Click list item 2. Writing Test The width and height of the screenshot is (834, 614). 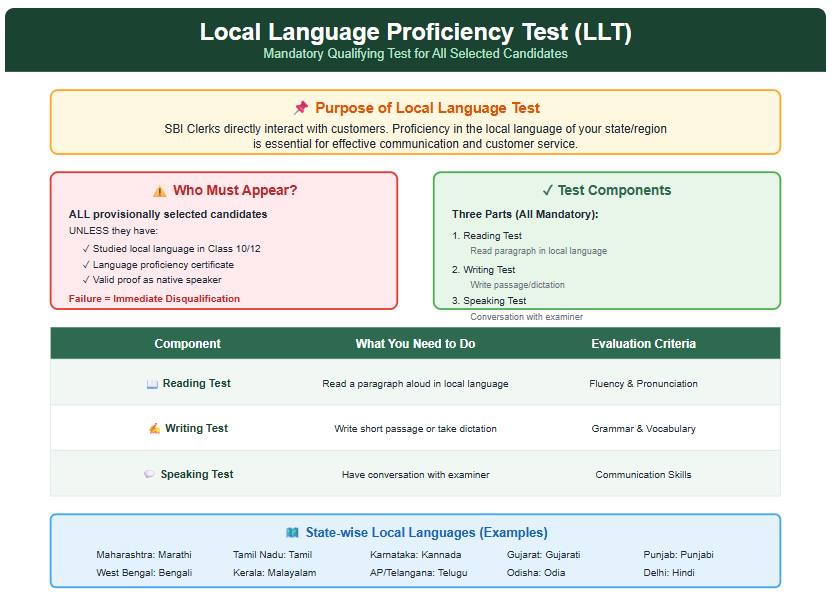tap(483, 270)
